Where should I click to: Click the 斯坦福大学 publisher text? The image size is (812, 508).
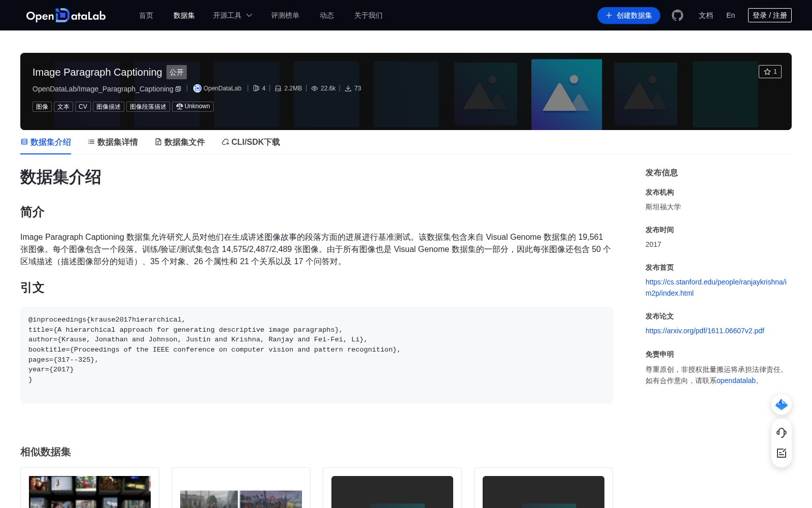(x=663, y=207)
